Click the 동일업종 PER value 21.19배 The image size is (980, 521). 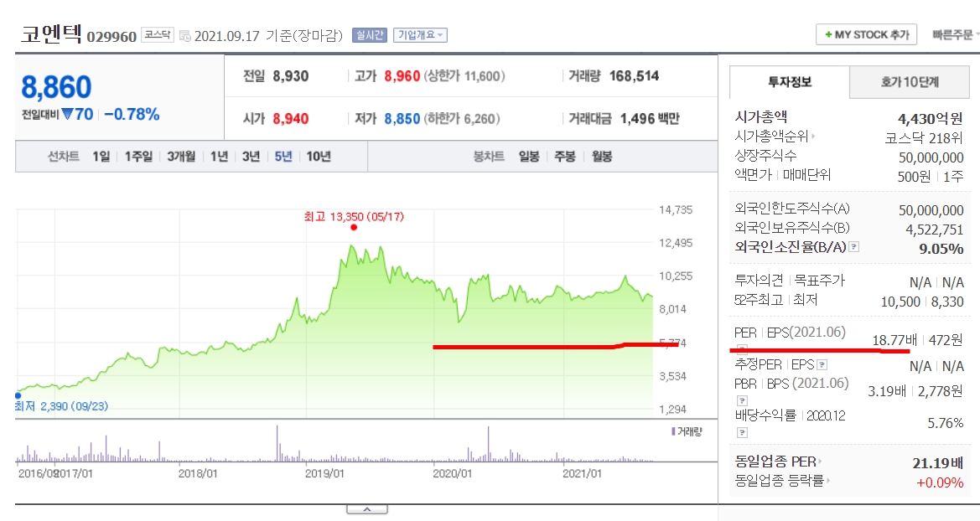tap(937, 463)
